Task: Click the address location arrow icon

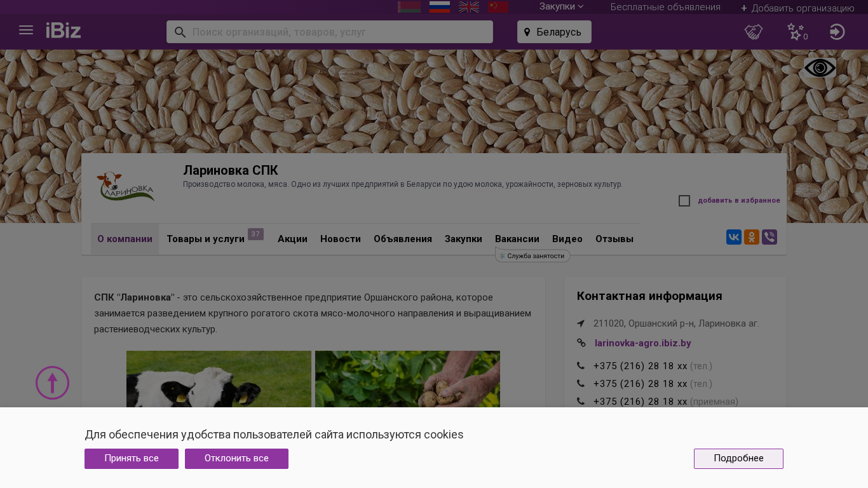Action: 581,323
